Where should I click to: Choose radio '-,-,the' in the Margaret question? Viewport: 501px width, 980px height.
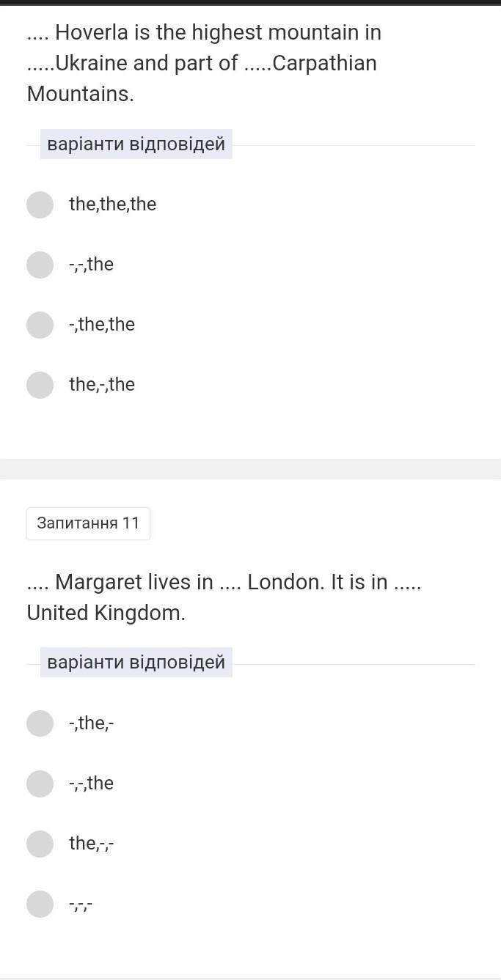click(40, 784)
